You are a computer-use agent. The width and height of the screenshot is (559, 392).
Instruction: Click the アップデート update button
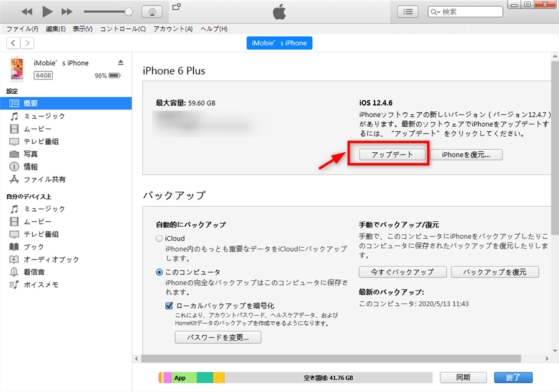pyautogui.click(x=392, y=155)
